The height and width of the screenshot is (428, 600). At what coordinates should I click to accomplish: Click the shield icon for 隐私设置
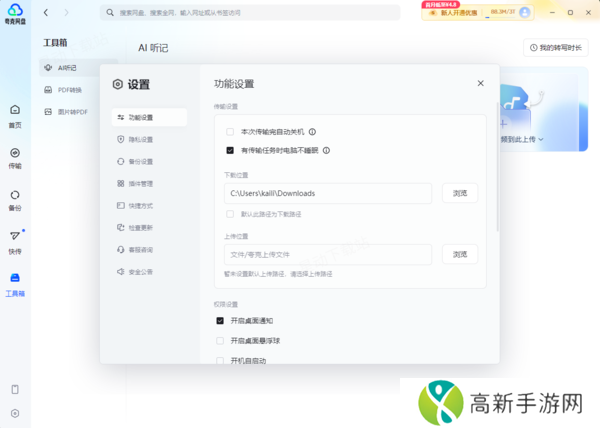click(x=121, y=139)
